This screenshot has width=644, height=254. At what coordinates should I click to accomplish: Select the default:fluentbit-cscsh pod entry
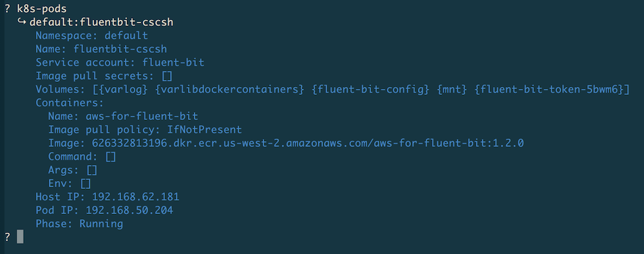[x=101, y=22]
